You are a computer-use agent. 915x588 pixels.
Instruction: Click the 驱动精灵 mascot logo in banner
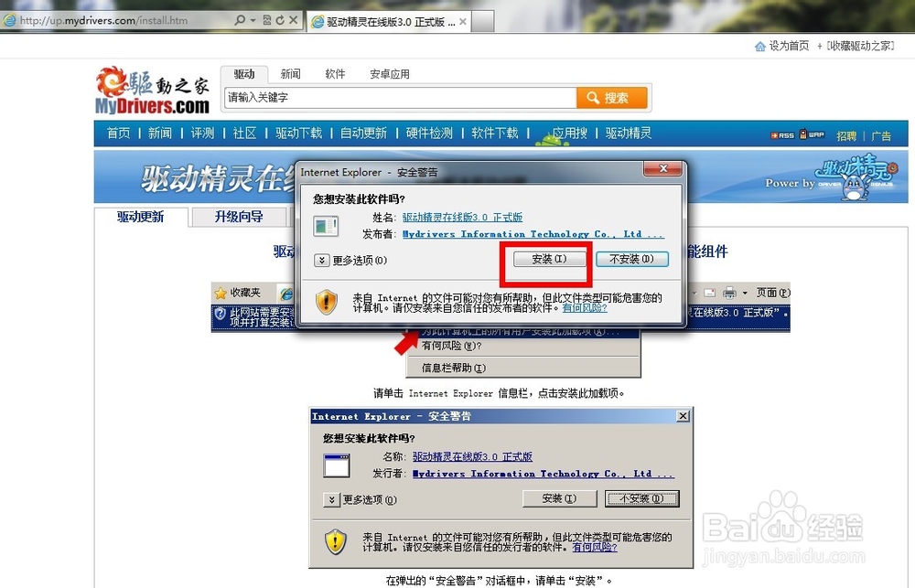click(x=856, y=177)
